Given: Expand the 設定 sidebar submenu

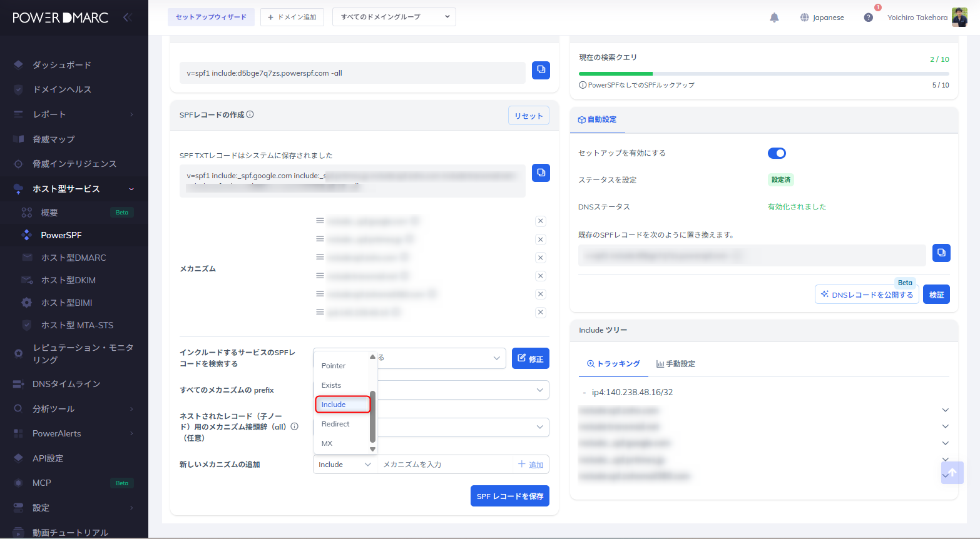Looking at the screenshot, I should click(131, 508).
